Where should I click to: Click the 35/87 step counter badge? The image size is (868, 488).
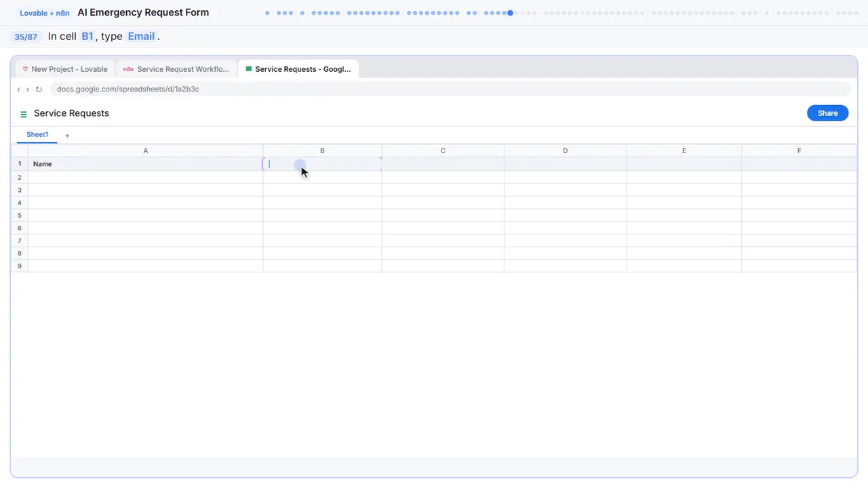(26, 37)
